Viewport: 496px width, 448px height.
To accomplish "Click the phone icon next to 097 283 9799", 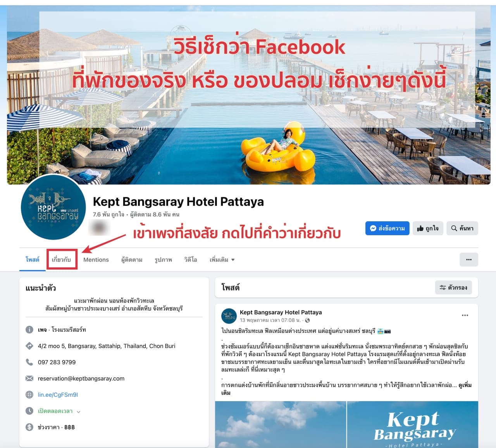I will [x=29, y=362].
